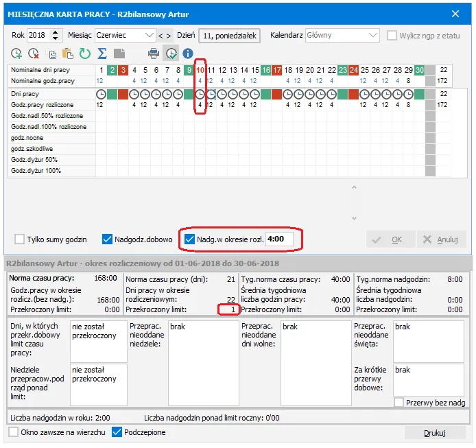476x448 pixels.
Task: Click the Rok year stepper arrows
Action: 56,34
